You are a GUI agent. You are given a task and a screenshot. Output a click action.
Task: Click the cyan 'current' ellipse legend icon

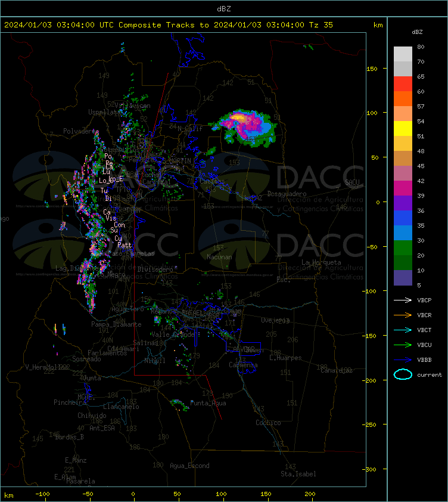(x=403, y=374)
